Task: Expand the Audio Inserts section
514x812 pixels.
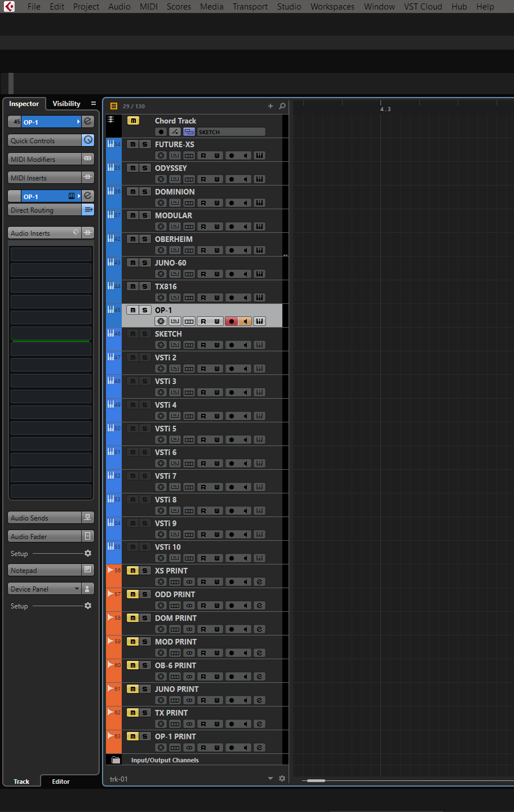Action: point(45,233)
